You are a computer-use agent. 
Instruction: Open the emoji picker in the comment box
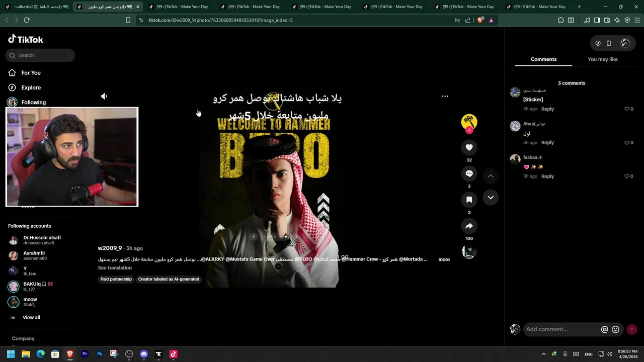pos(615,330)
